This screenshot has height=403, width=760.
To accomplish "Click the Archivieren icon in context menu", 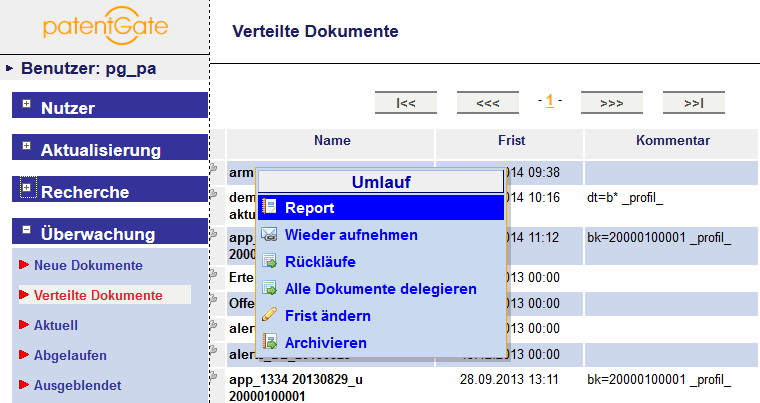I will pyautogui.click(x=268, y=343).
